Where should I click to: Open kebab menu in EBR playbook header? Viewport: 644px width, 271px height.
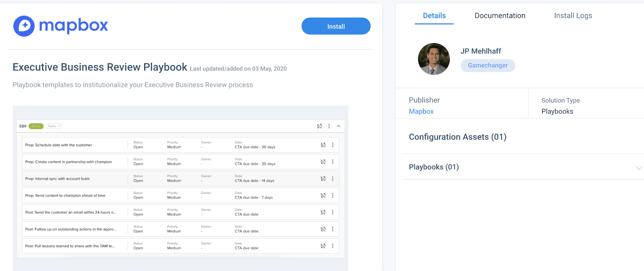point(329,126)
